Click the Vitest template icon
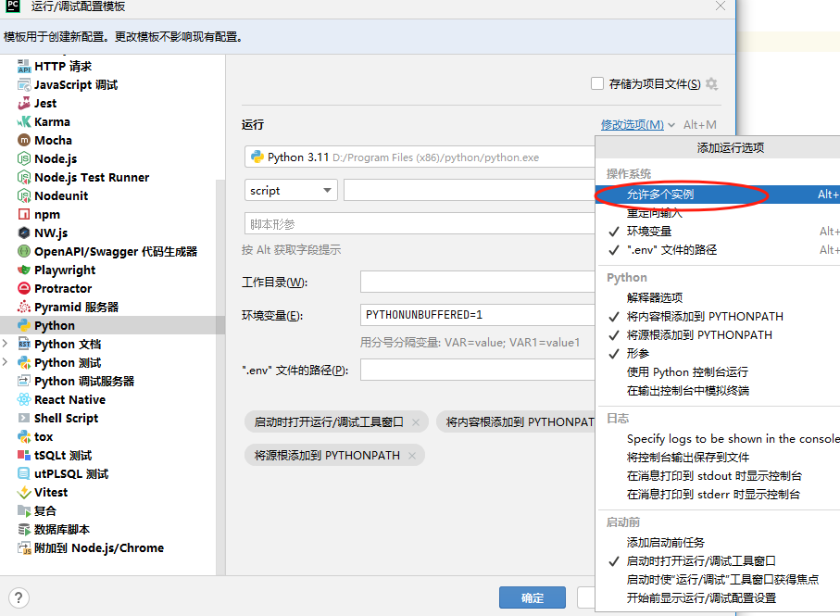Viewport: 840px width, 616px height. point(24,492)
